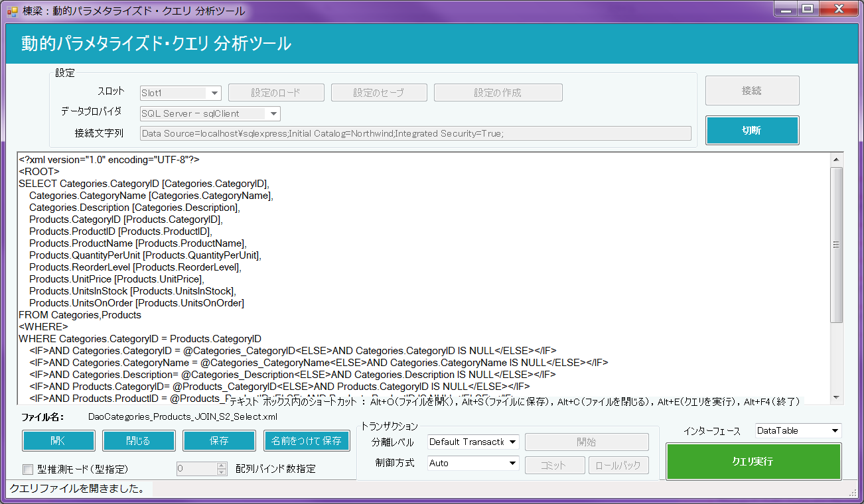The image size is (864, 504).
Task: Click the 閉じる close file button
Action: pyautogui.click(x=139, y=441)
